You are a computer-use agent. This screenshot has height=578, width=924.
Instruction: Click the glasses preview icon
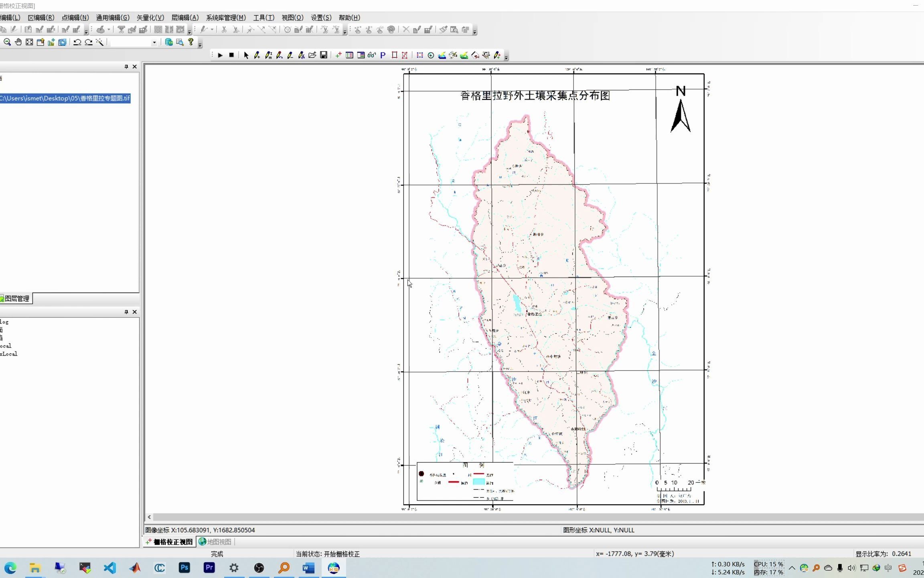(x=371, y=55)
